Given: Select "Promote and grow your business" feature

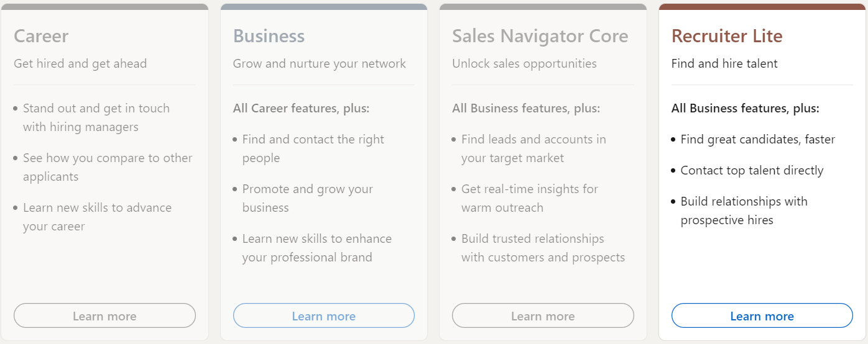Looking at the screenshot, I should pyautogui.click(x=307, y=198).
